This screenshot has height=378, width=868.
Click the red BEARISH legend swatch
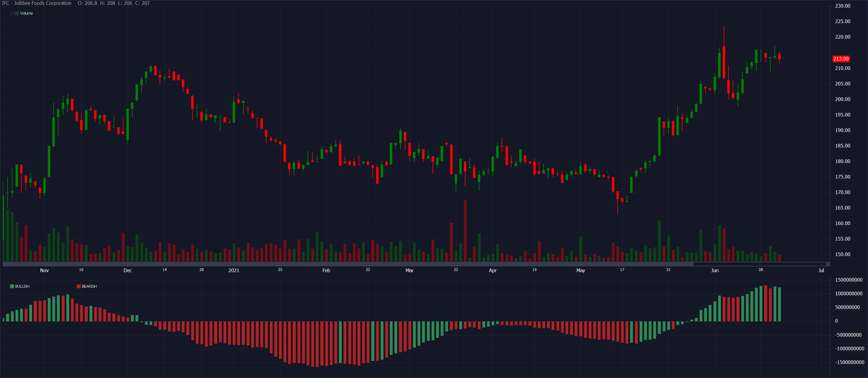79,286
